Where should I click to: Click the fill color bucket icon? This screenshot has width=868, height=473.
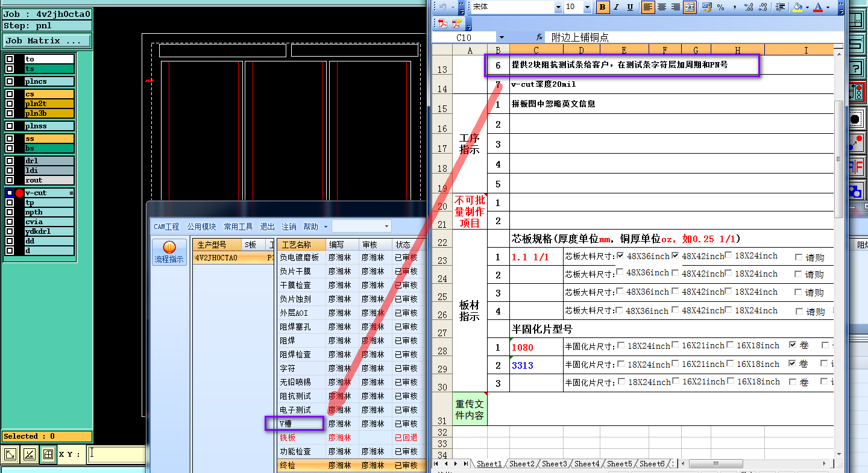[798, 7]
